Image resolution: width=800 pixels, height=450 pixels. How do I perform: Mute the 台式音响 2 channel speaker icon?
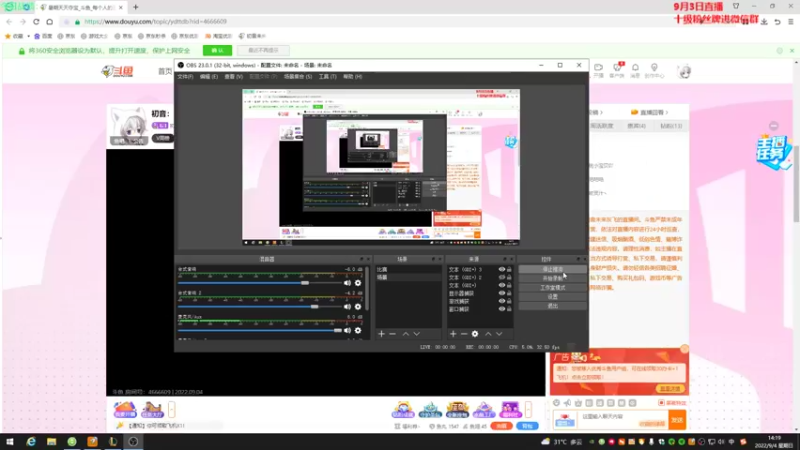pos(347,307)
